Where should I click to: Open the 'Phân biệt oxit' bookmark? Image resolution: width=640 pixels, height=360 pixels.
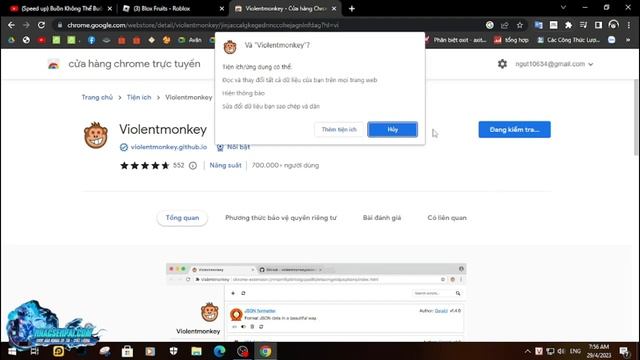(x=456, y=40)
